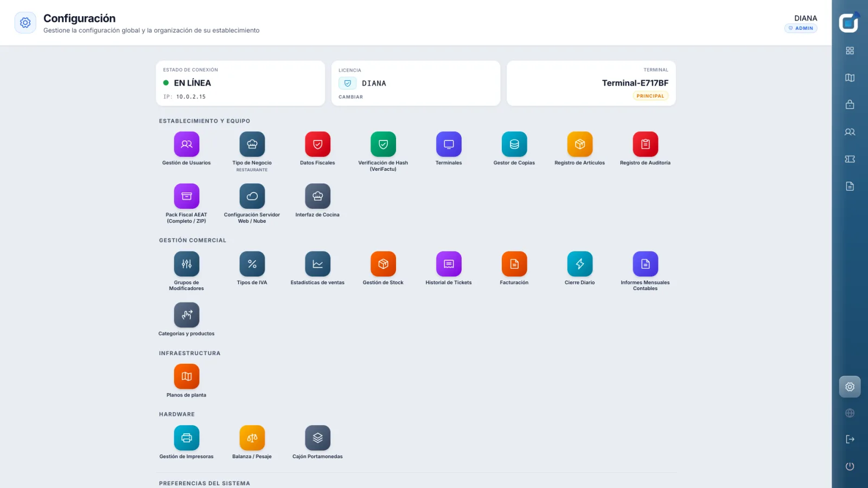Open the ticket section in the sidebar
Image resolution: width=868 pixels, height=488 pixels.
pos(850,159)
